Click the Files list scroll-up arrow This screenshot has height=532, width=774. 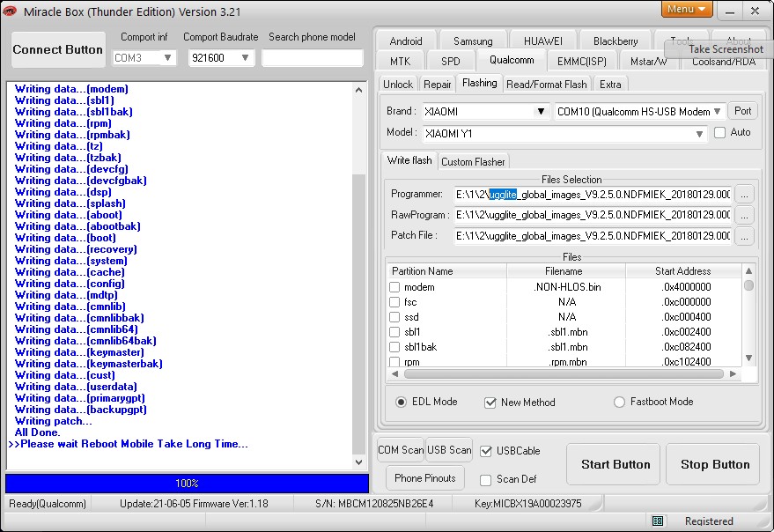point(748,270)
